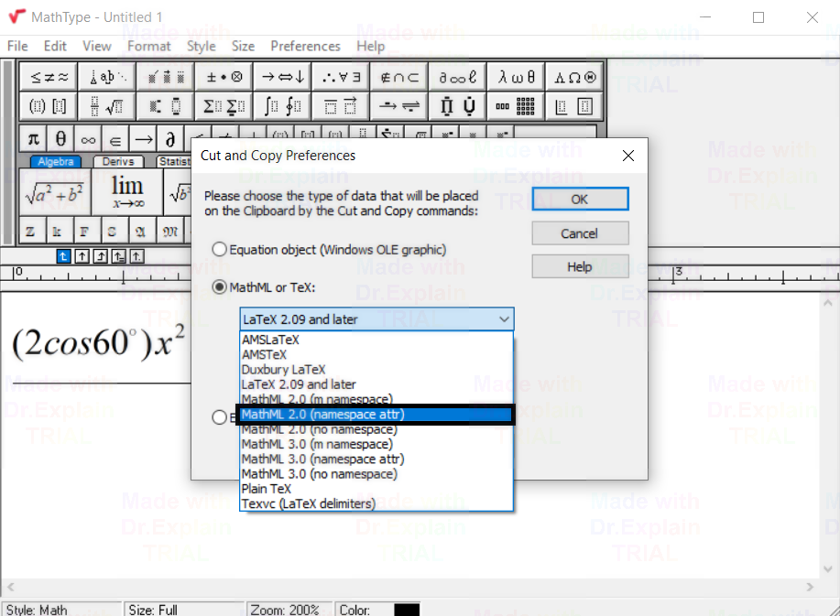Viewport: 840px width, 616px height.
Task: Open the Preferences menu
Action: (305, 46)
